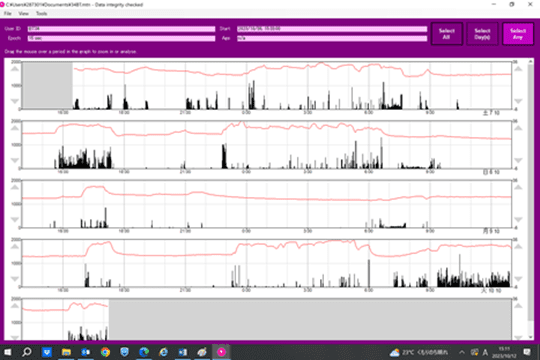
Task: Click the down arrow left of first graph
Action: [14, 101]
